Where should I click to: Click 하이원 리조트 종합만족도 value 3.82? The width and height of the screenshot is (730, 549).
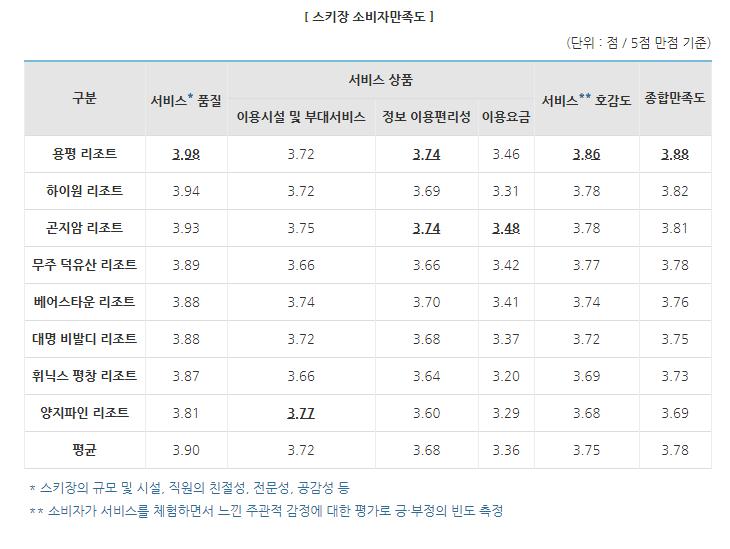pyautogui.click(x=675, y=191)
